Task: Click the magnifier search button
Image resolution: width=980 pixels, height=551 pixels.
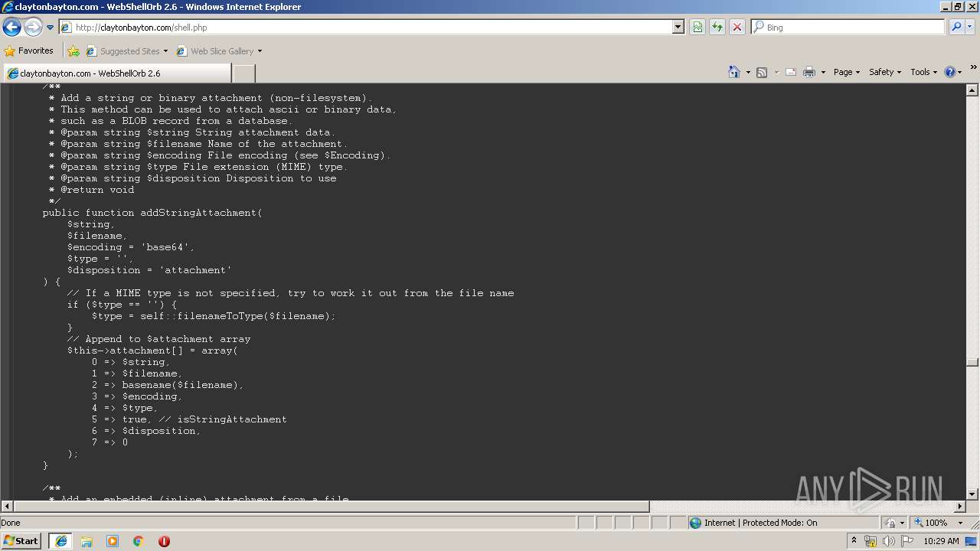Action: [x=955, y=28]
